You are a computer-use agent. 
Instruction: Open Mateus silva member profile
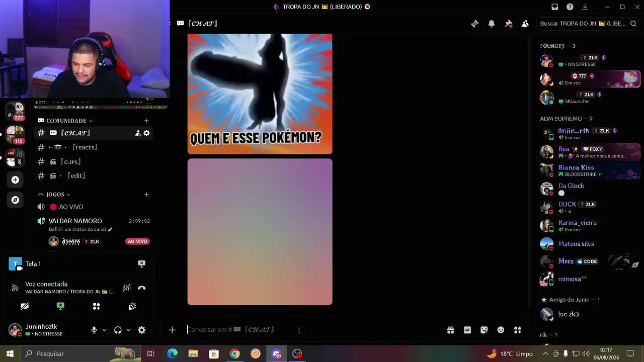(590, 244)
